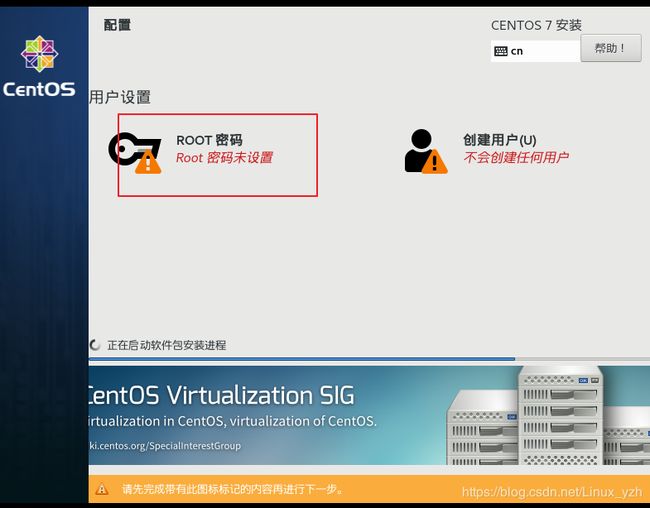Click the '不会创建任何用户' status text
The image size is (650, 508).
point(516,158)
